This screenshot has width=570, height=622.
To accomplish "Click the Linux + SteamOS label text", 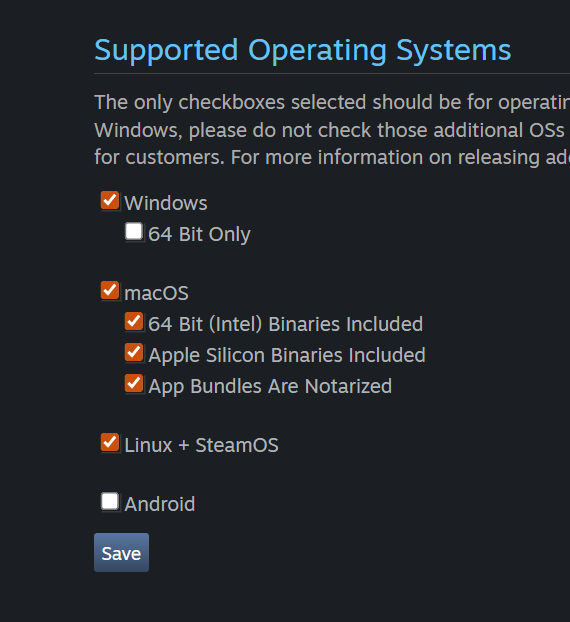I will [202, 445].
